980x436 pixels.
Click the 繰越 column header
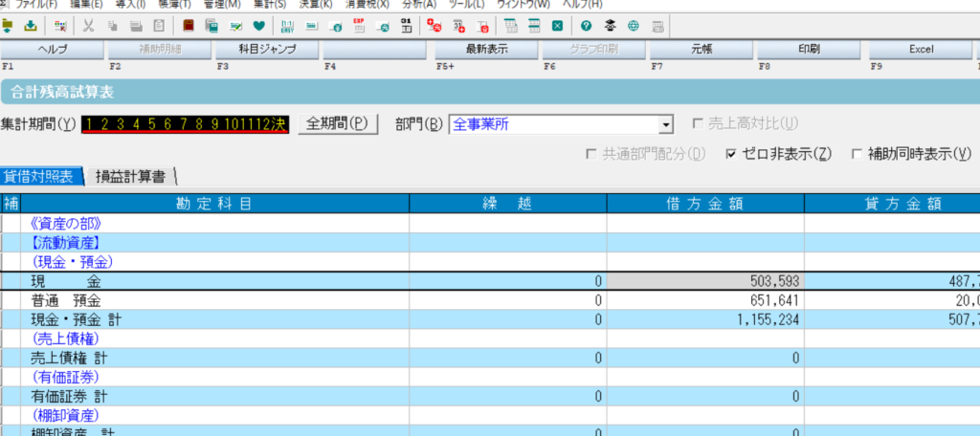508,204
